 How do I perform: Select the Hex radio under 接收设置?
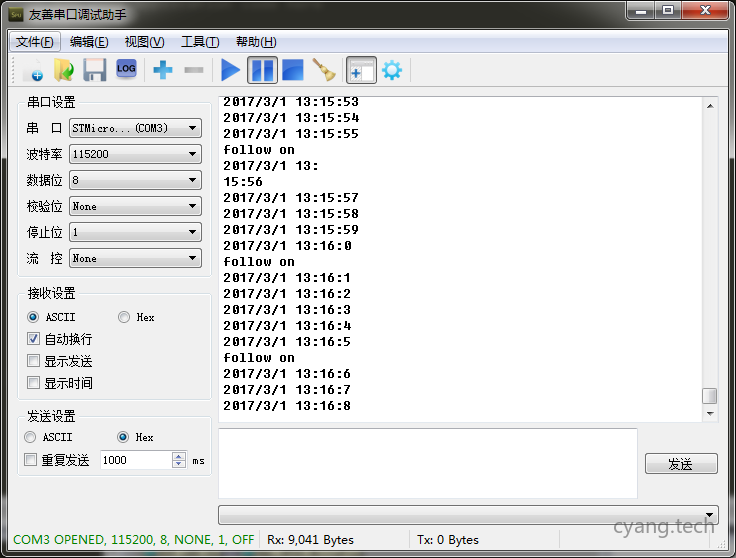(124, 317)
